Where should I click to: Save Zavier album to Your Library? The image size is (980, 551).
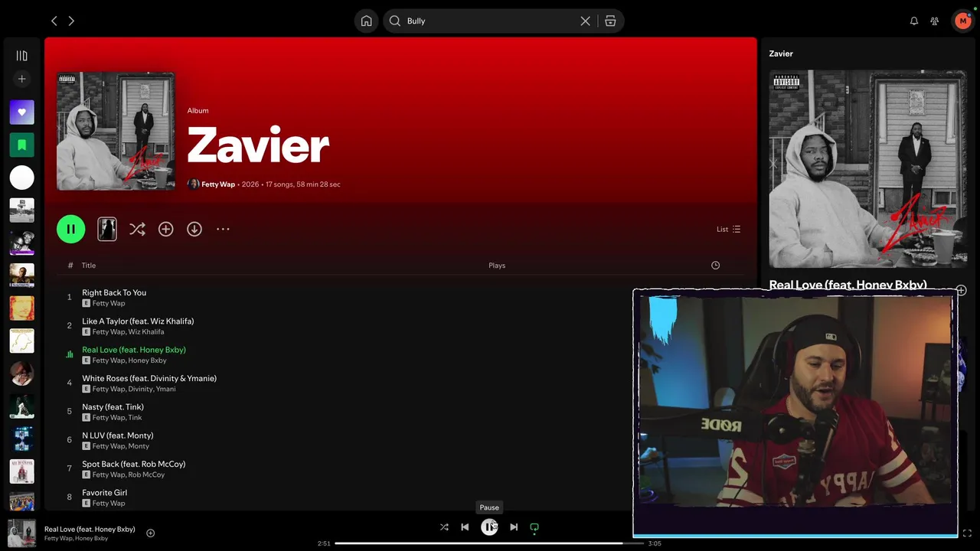tap(165, 229)
